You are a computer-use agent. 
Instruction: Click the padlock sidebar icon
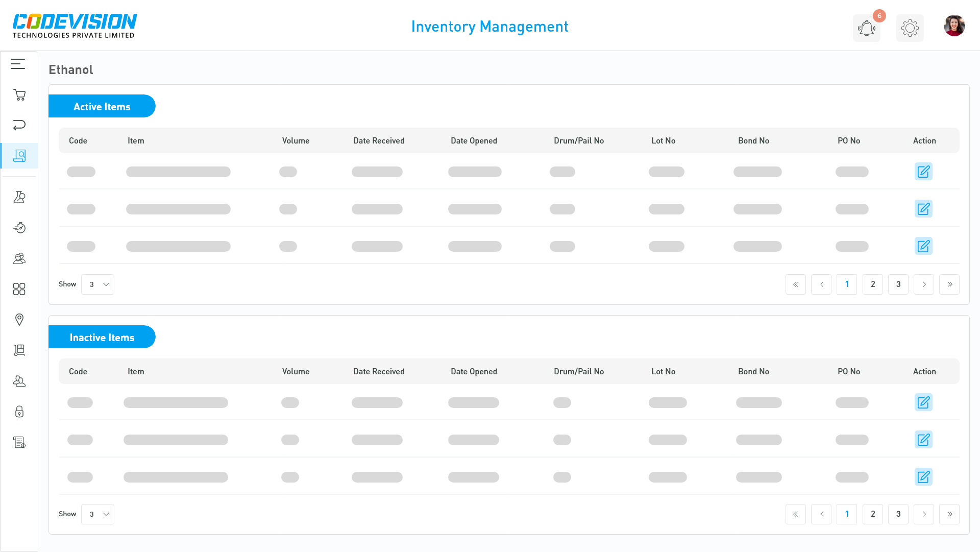pyautogui.click(x=19, y=412)
